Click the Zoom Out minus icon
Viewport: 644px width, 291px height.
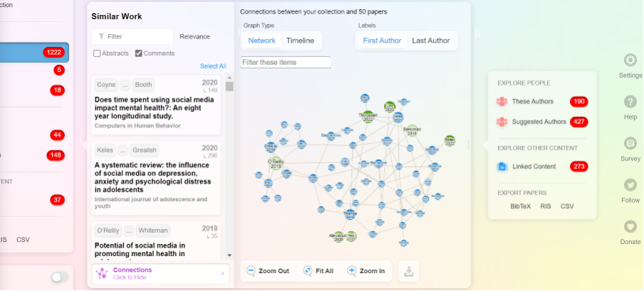251,271
